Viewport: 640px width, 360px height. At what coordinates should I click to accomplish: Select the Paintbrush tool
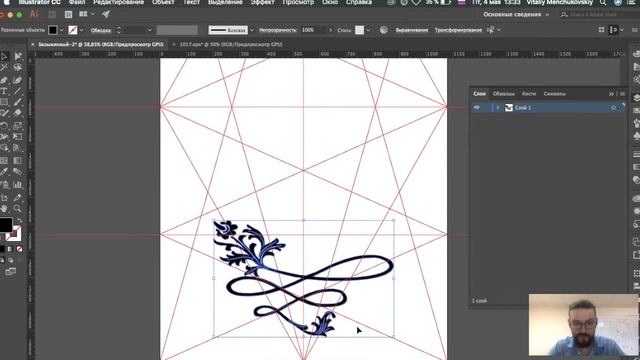pyautogui.click(x=18, y=102)
